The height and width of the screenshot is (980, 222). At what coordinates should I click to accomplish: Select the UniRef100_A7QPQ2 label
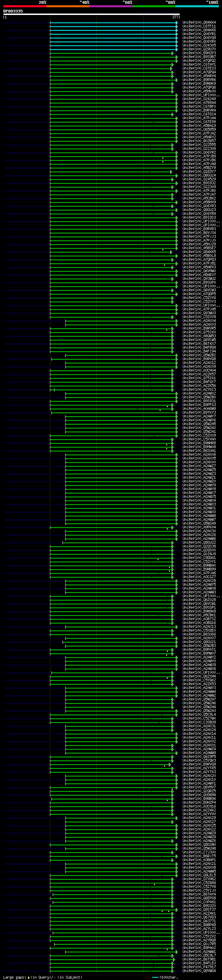(199, 60)
